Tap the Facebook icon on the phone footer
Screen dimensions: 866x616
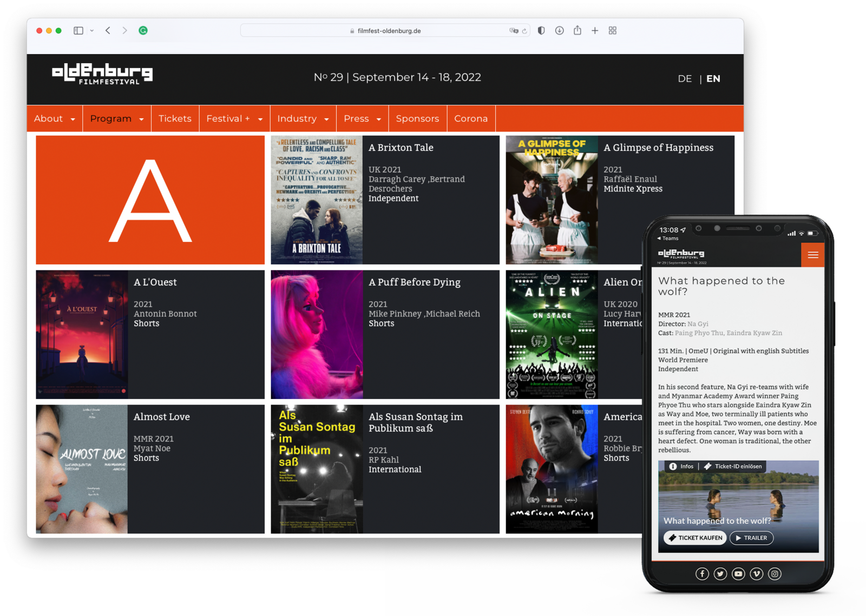pos(702,574)
